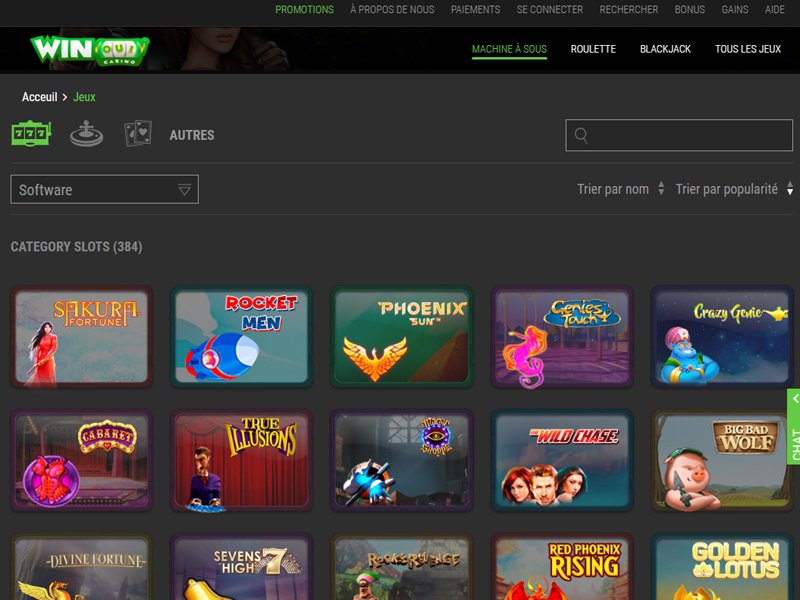Click the Se connecter link
Screen dimensions: 800x600
(549, 9)
